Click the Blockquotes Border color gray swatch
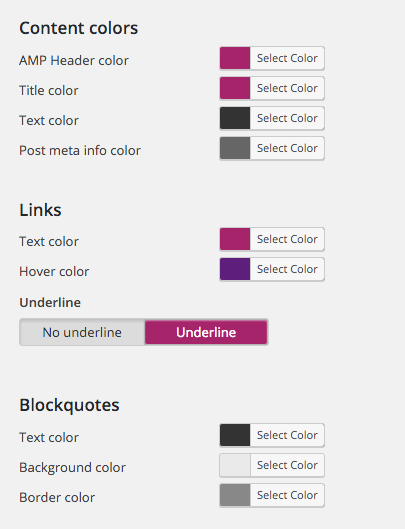The width and height of the screenshot is (405, 529). tap(235, 495)
